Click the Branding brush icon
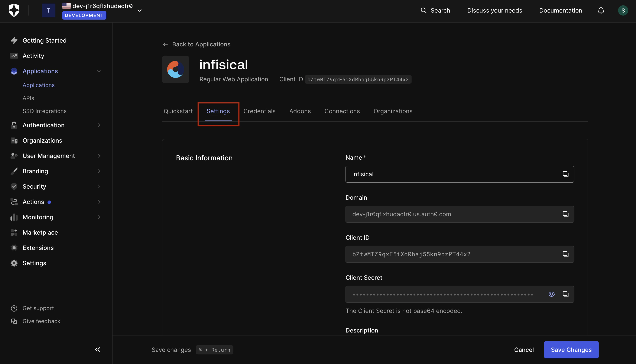 tap(14, 171)
